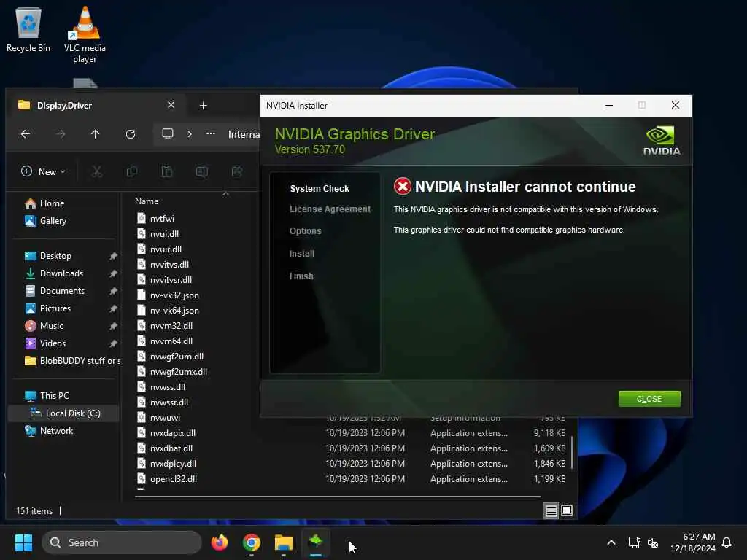Click the Share icon in File Explorer toolbar
This screenshot has width=747, height=560.
point(237,171)
